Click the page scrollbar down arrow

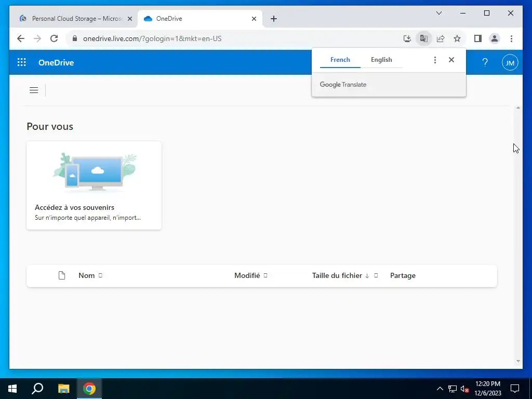coord(518,361)
